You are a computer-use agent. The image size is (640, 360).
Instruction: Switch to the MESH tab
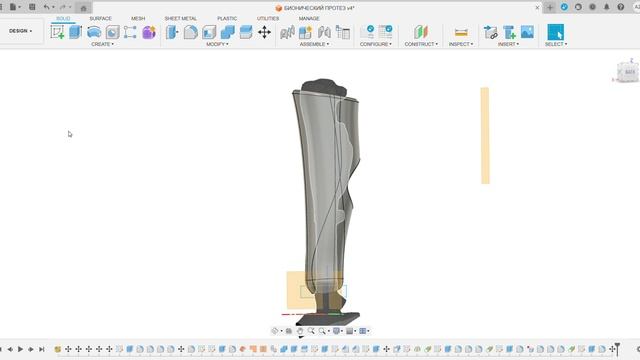(x=138, y=19)
